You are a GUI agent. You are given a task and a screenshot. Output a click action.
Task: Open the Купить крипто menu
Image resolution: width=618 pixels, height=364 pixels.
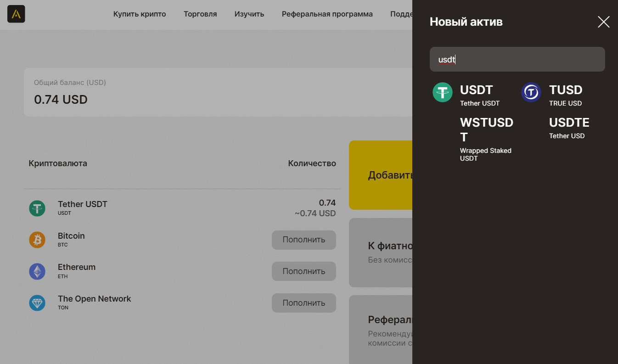pos(140,14)
